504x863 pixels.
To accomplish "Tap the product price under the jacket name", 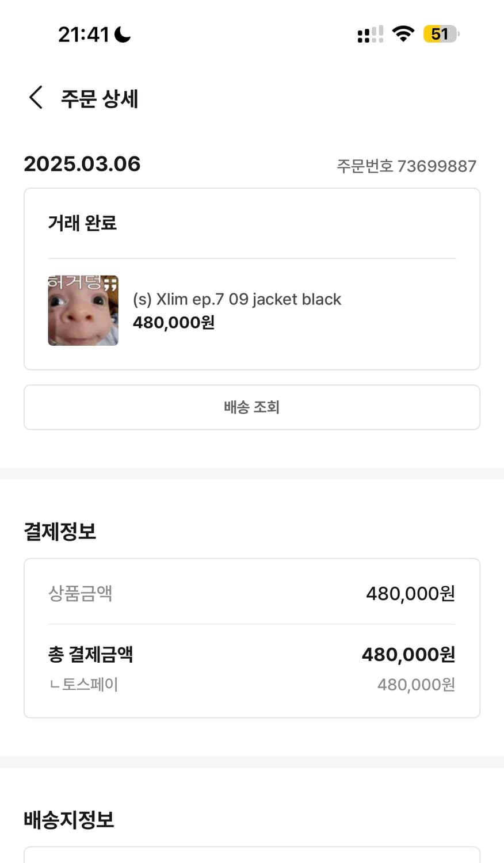I will tap(174, 322).
